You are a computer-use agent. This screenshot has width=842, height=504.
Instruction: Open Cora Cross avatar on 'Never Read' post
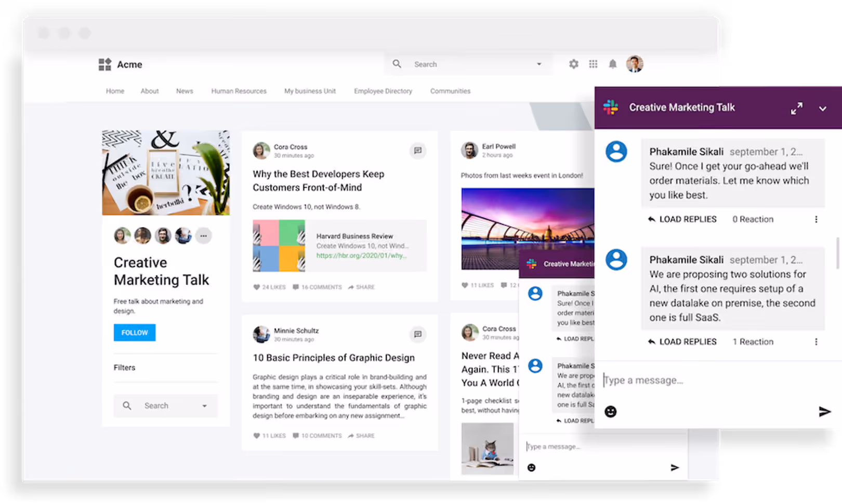tap(470, 333)
